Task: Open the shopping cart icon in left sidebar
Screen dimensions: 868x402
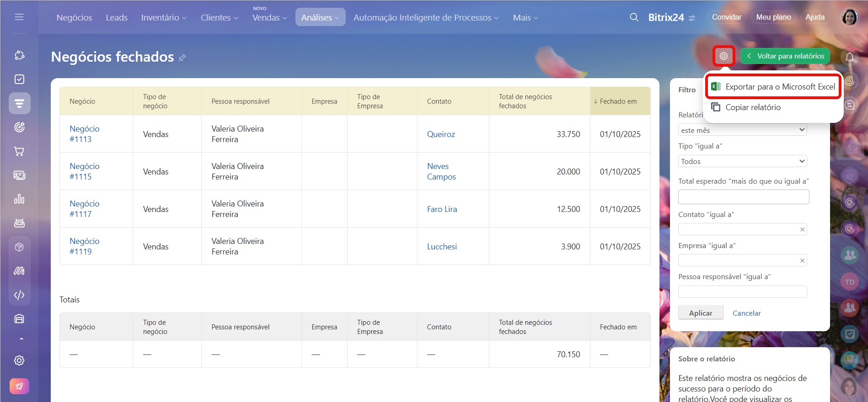Action: click(x=19, y=151)
